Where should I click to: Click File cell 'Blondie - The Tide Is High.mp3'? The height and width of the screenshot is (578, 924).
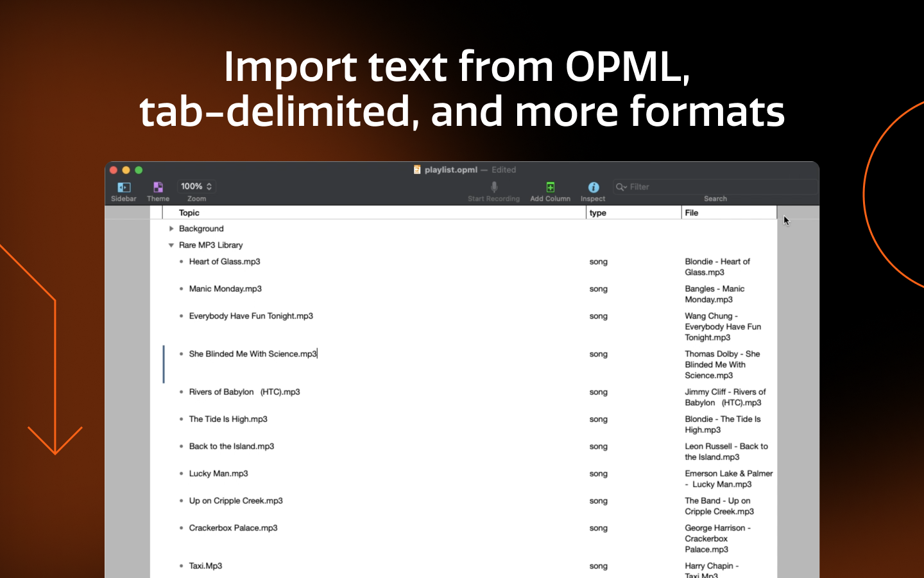pyautogui.click(x=723, y=425)
